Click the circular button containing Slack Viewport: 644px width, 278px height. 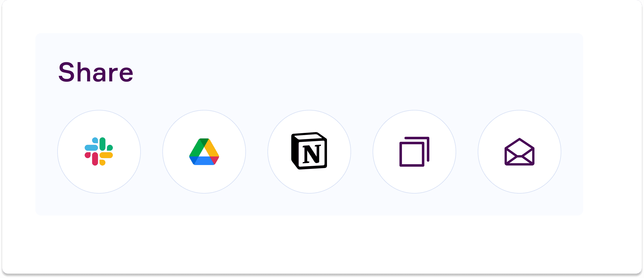[x=99, y=152]
